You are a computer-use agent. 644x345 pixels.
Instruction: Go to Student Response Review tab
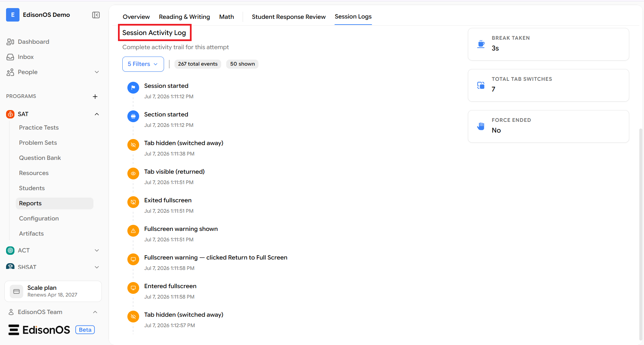click(289, 17)
